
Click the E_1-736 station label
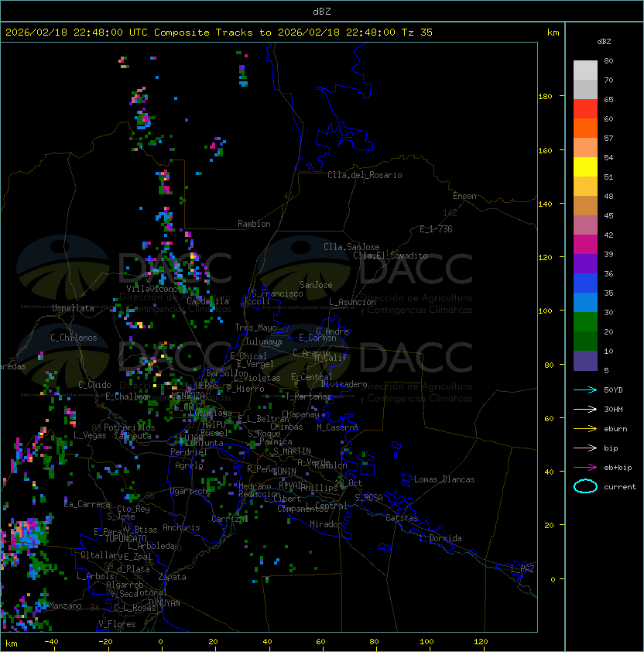click(436, 229)
